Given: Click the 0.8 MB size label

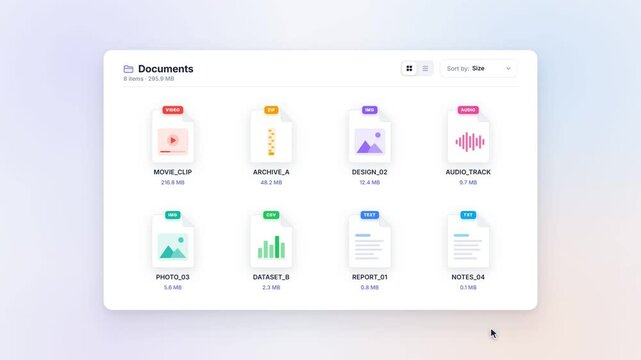Looking at the screenshot, I should coord(370,288).
